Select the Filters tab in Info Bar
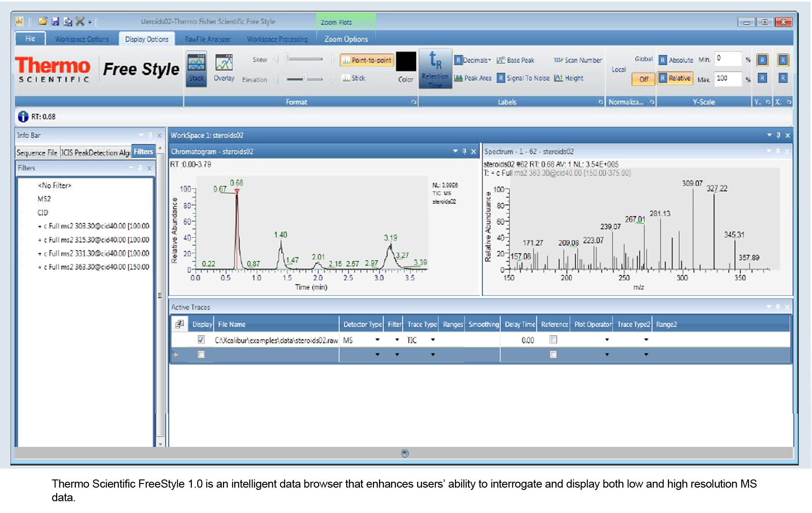The width and height of the screenshot is (812, 513). coord(144,152)
